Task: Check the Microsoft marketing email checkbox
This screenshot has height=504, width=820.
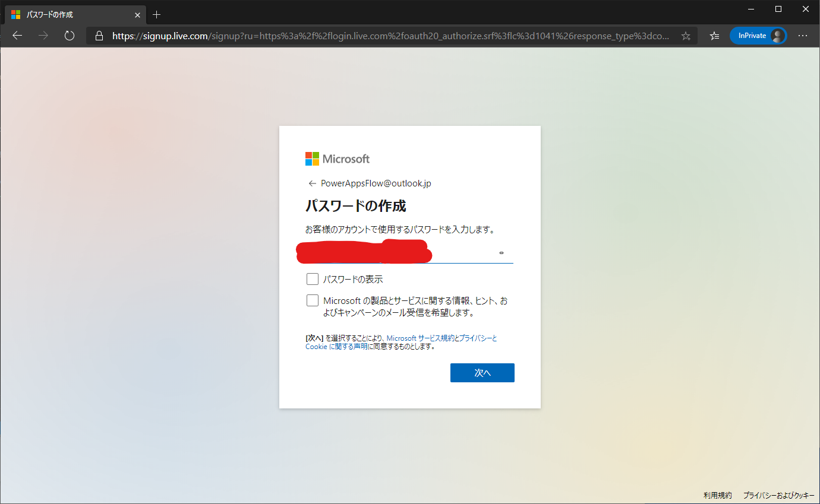Action: tap(313, 300)
